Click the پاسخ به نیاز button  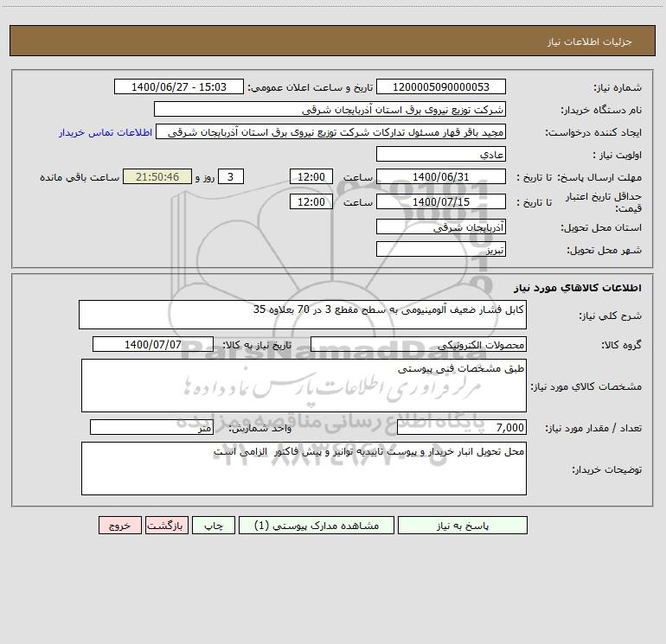click(x=463, y=526)
